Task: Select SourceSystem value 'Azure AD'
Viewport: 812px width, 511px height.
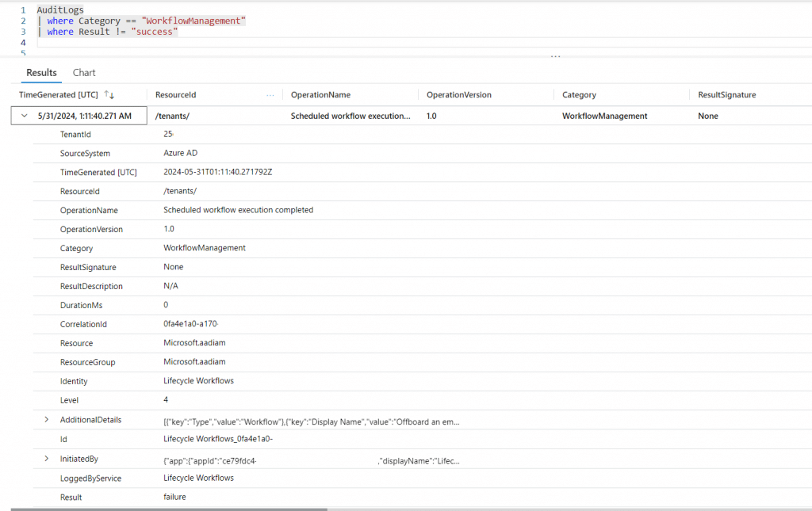Action: tap(180, 153)
